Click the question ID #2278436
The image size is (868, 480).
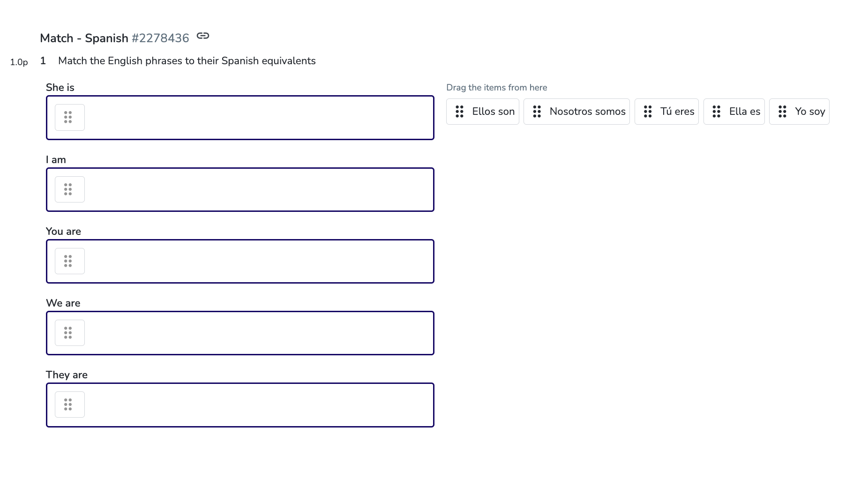(160, 38)
